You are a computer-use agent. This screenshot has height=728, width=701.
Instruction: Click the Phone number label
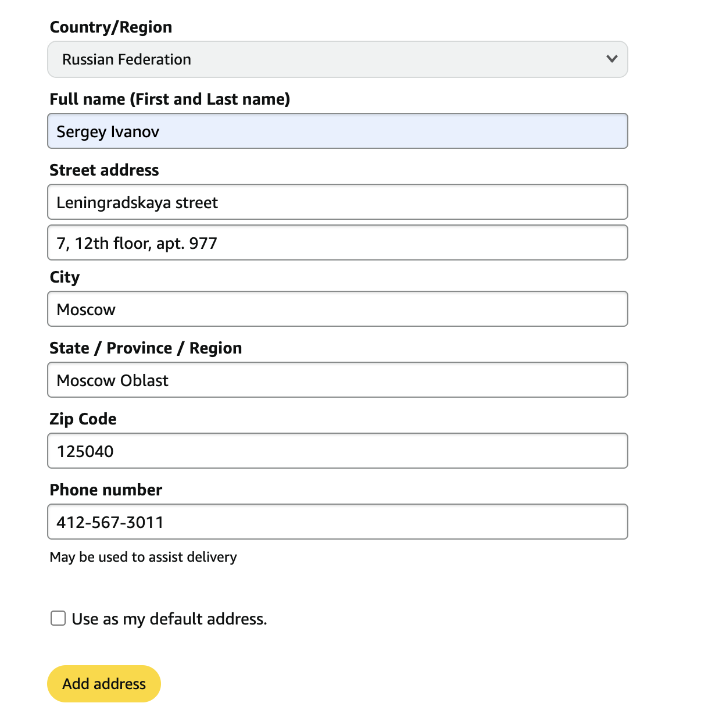click(106, 490)
